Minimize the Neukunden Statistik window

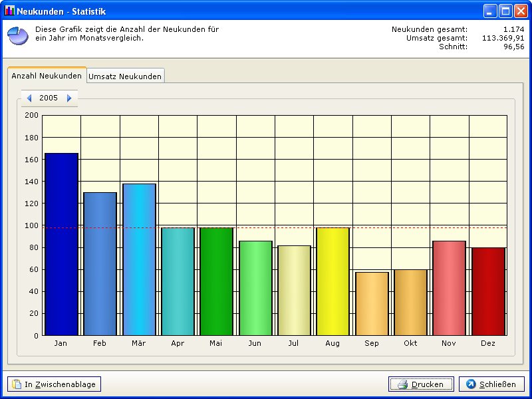coord(491,11)
